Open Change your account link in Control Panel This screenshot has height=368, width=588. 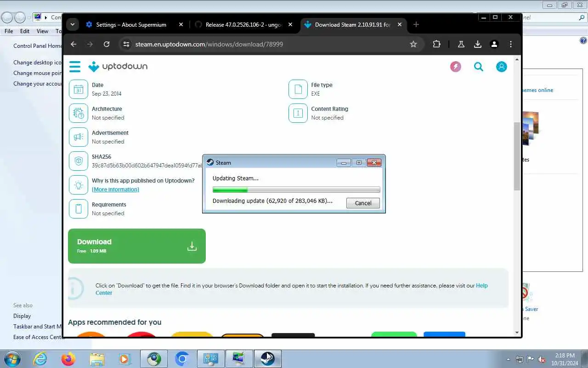click(38, 84)
